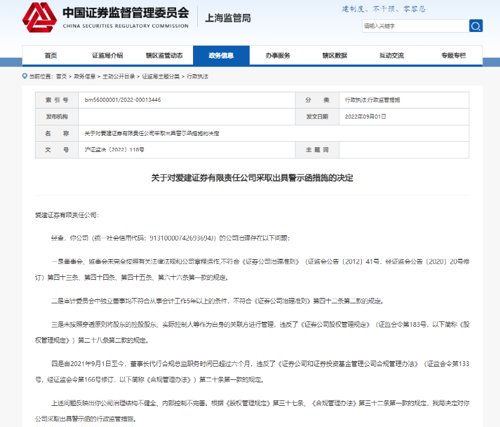Go to 首页 via the breadcrumb
The height and width of the screenshot is (427, 500).
point(61,76)
